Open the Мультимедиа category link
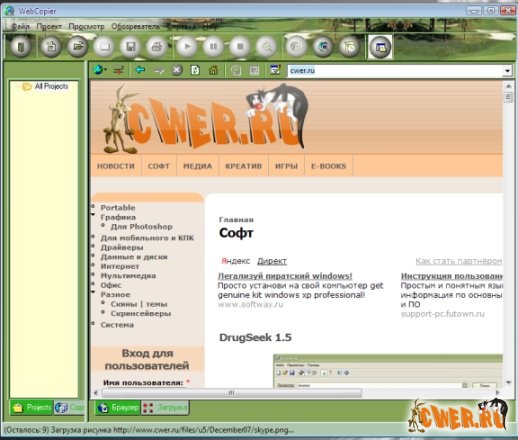The width and height of the screenshot is (518, 440). point(128,276)
